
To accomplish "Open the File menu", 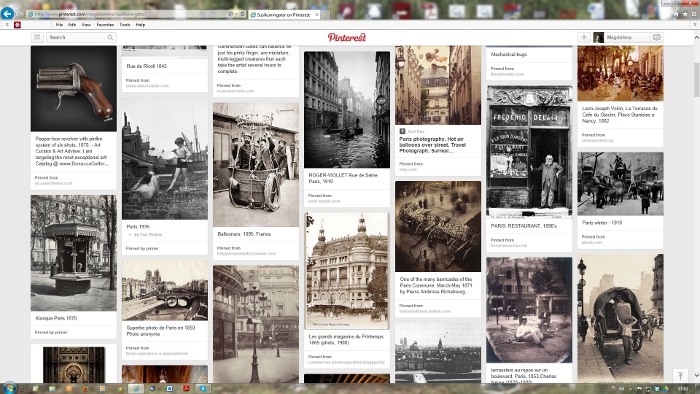I will tap(59, 25).
